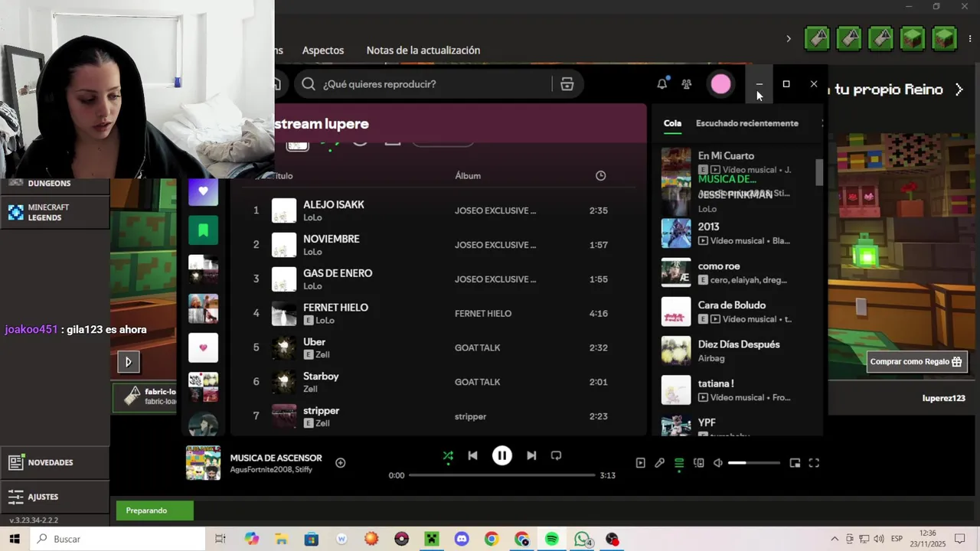Open connect to a device icon
Viewport: 980px width, 551px height.
(x=698, y=463)
